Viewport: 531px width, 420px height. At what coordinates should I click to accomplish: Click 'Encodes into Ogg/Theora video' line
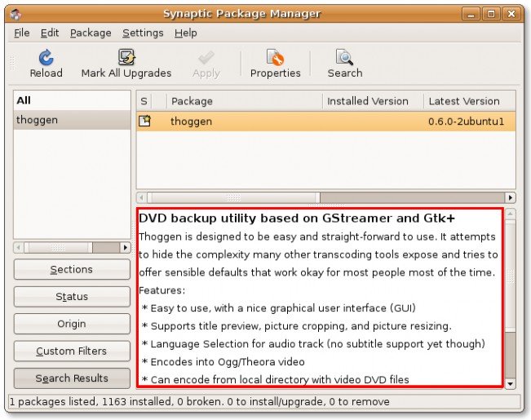pyautogui.click(x=223, y=362)
